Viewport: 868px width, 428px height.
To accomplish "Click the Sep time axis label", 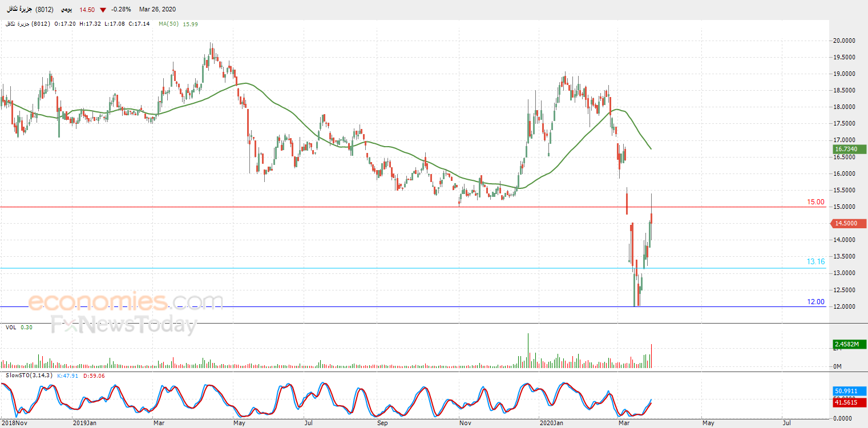I will [x=383, y=423].
